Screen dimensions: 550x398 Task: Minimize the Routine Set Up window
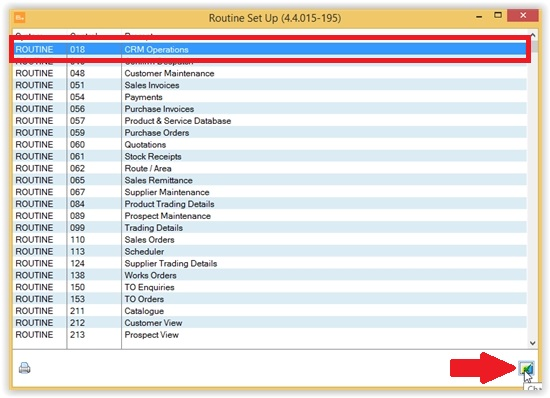coord(479,16)
